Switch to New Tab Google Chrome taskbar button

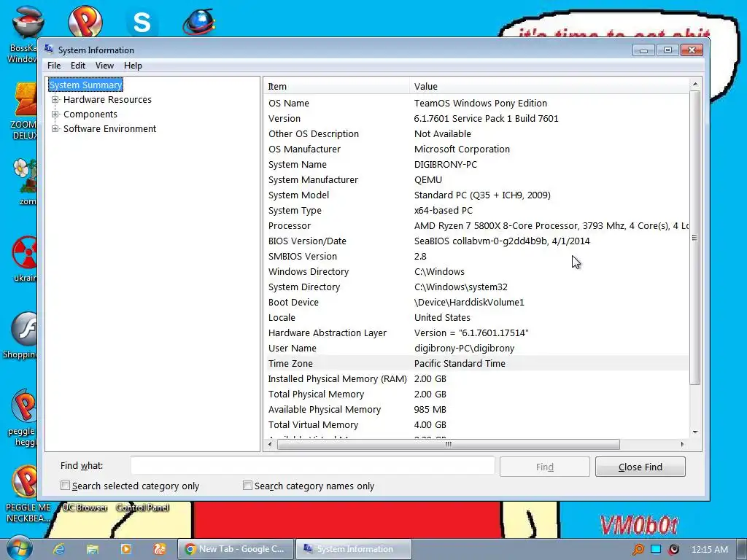(x=235, y=549)
